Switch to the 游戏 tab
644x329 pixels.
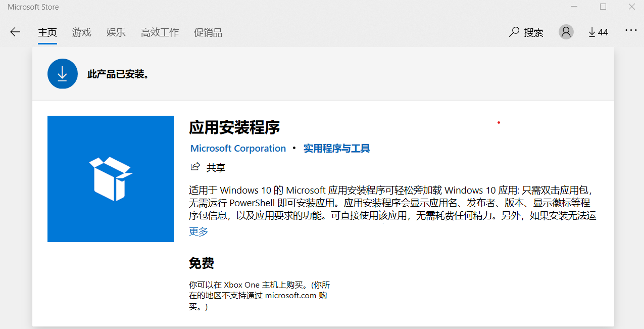[x=81, y=32]
